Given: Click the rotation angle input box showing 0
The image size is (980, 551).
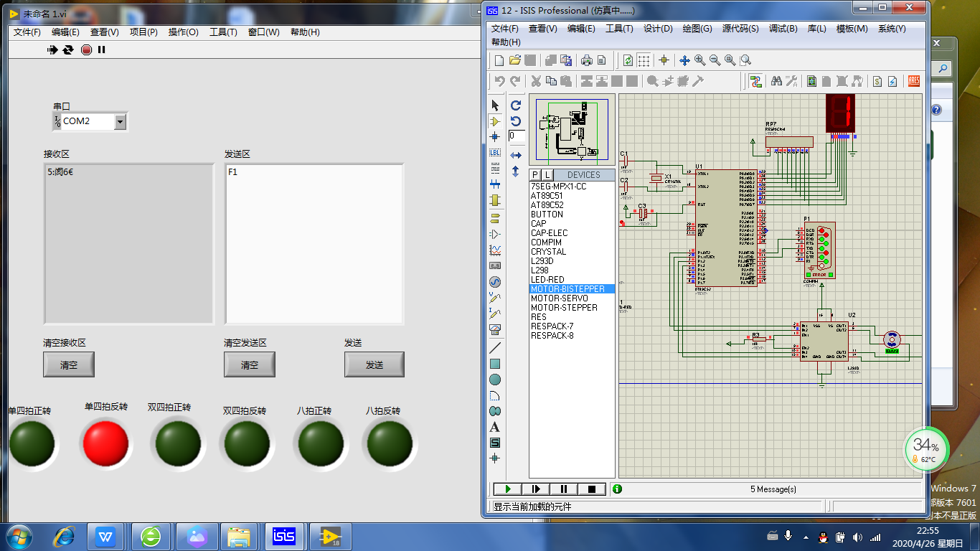Looking at the screenshot, I should pos(517,136).
